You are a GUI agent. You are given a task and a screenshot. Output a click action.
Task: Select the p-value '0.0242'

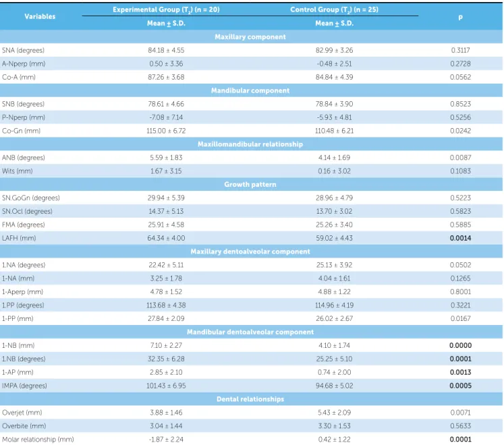(x=460, y=131)
